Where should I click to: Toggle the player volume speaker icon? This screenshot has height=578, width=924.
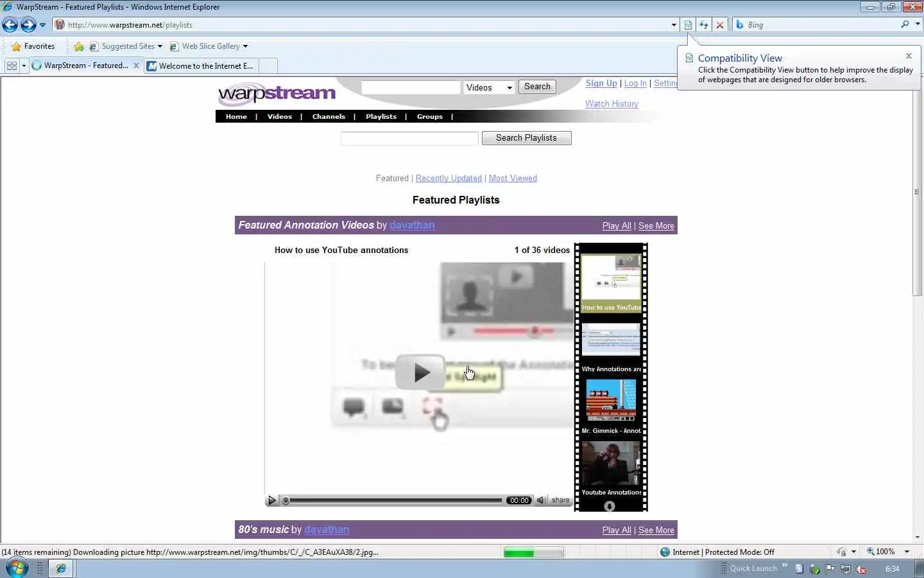click(x=542, y=500)
